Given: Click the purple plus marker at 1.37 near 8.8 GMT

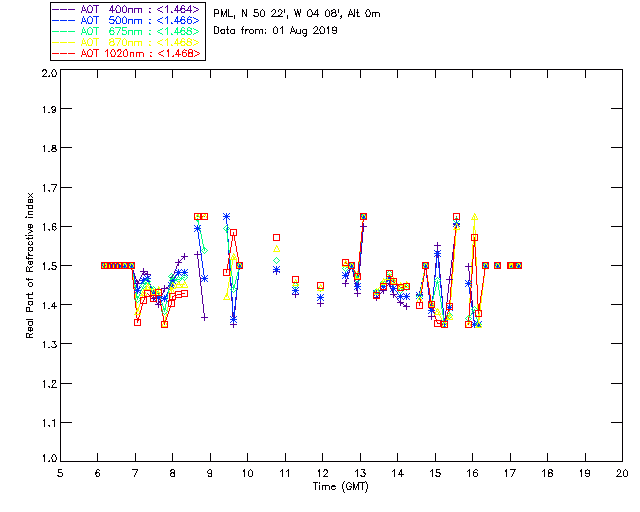Looking at the screenshot, I should (x=204, y=317).
